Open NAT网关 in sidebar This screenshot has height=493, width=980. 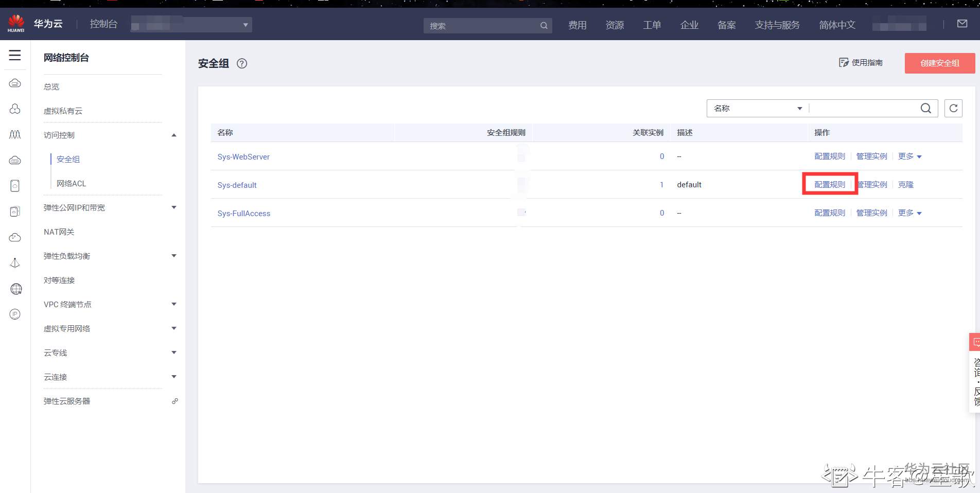click(59, 232)
